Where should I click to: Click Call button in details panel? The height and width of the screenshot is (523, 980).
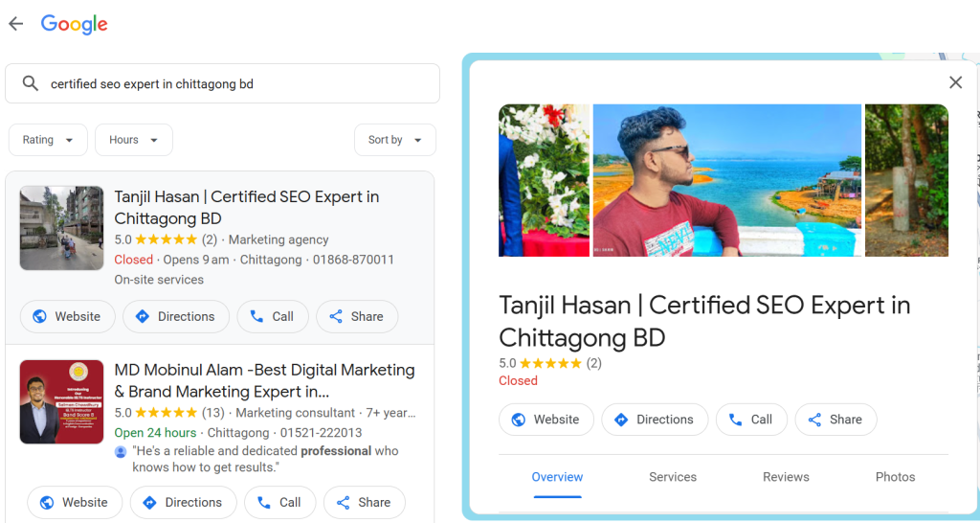click(751, 420)
